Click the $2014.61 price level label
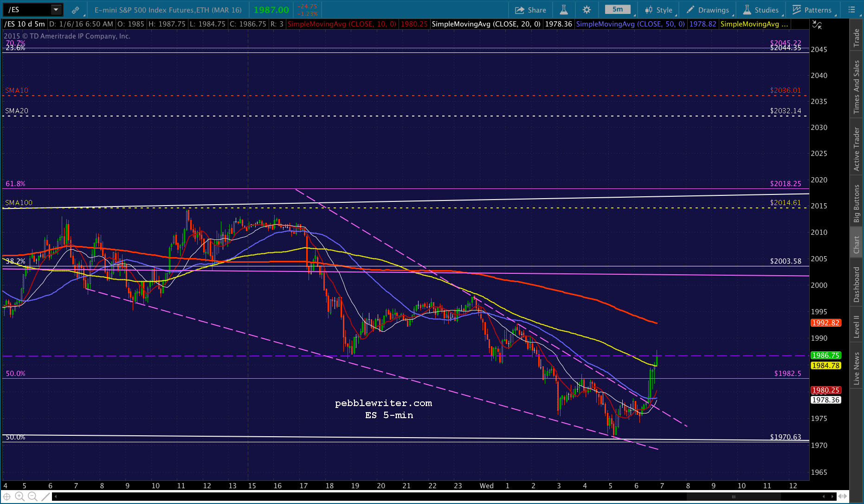864x504 pixels. (786, 203)
